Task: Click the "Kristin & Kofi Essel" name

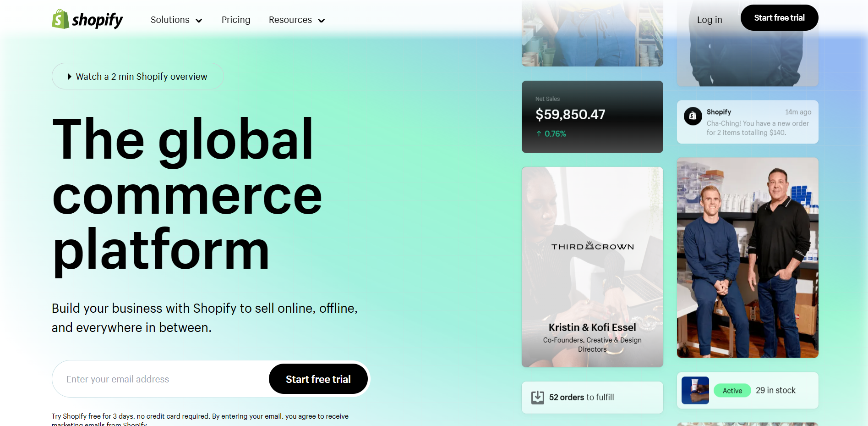Action: point(592,327)
